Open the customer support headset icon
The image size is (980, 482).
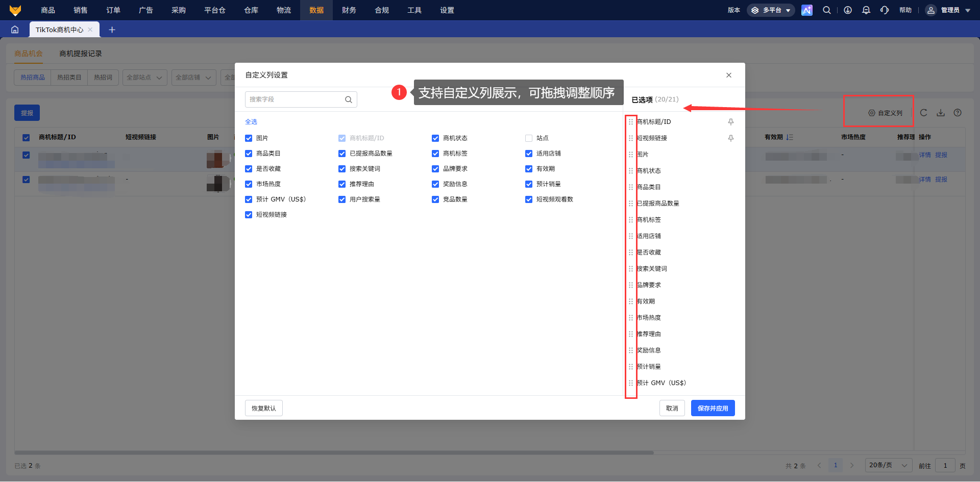pyautogui.click(x=885, y=10)
